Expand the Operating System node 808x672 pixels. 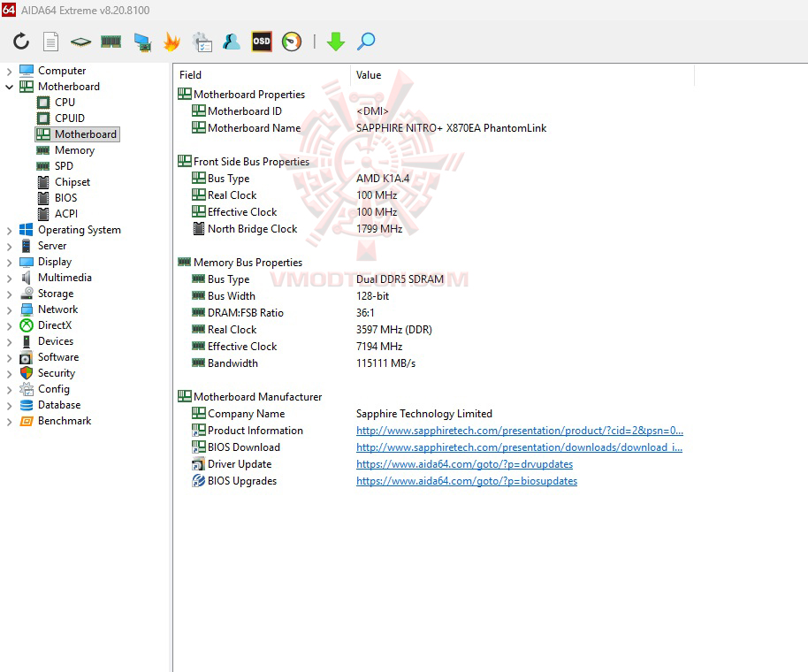9,231
